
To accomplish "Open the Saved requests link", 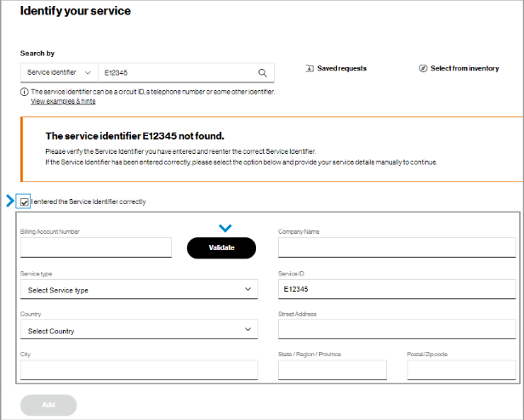I will coord(341,68).
